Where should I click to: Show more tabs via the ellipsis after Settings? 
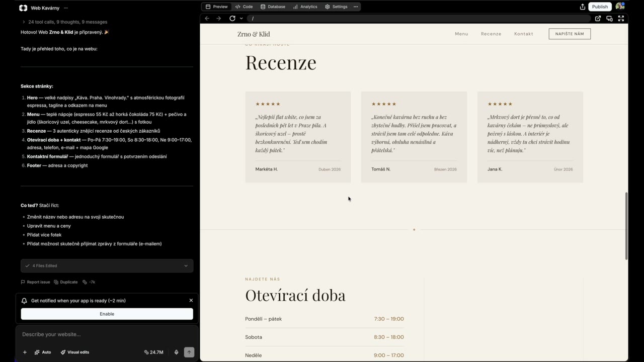pyautogui.click(x=356, y=7)
